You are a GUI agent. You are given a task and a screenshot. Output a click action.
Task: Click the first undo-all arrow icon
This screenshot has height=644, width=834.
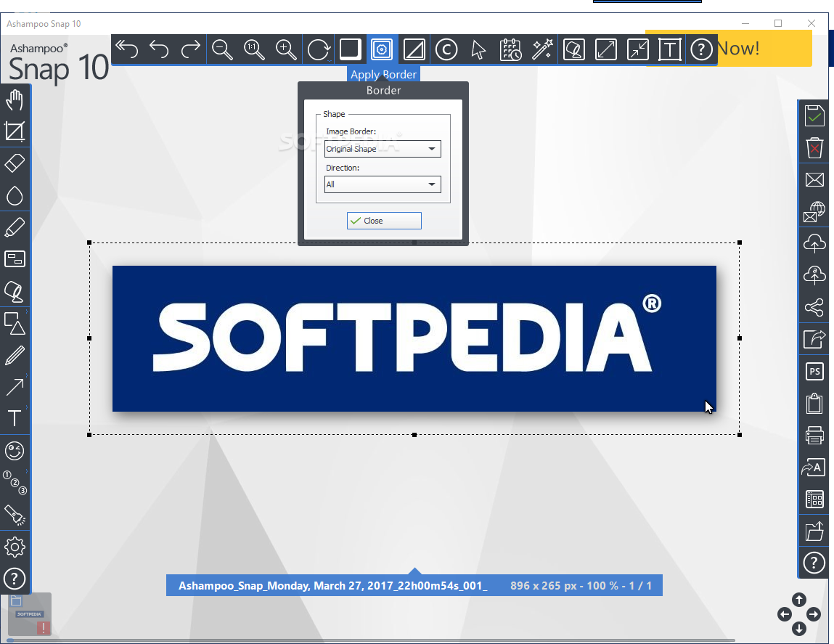coord(126,49)
